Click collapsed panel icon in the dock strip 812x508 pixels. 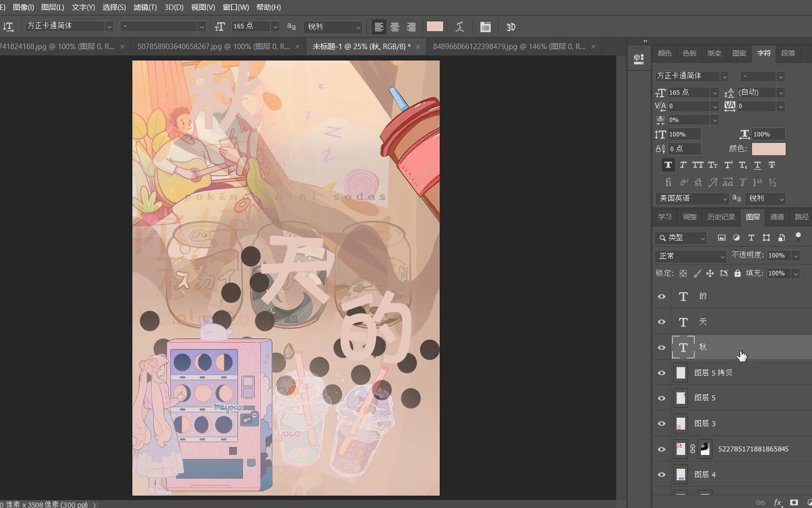pyautogui.click(x=639, y=59)
